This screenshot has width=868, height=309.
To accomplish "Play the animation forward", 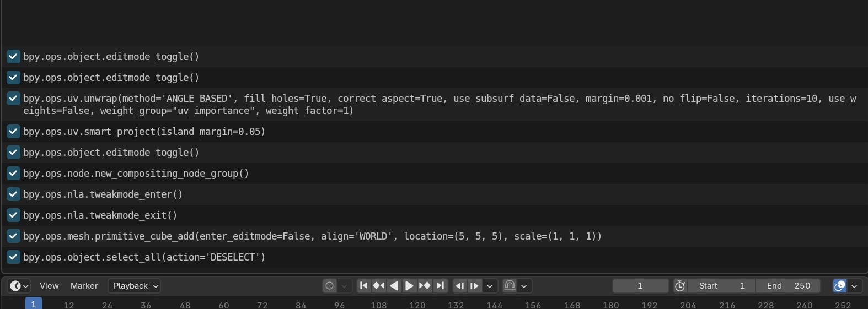I will [x=409, y=286].
